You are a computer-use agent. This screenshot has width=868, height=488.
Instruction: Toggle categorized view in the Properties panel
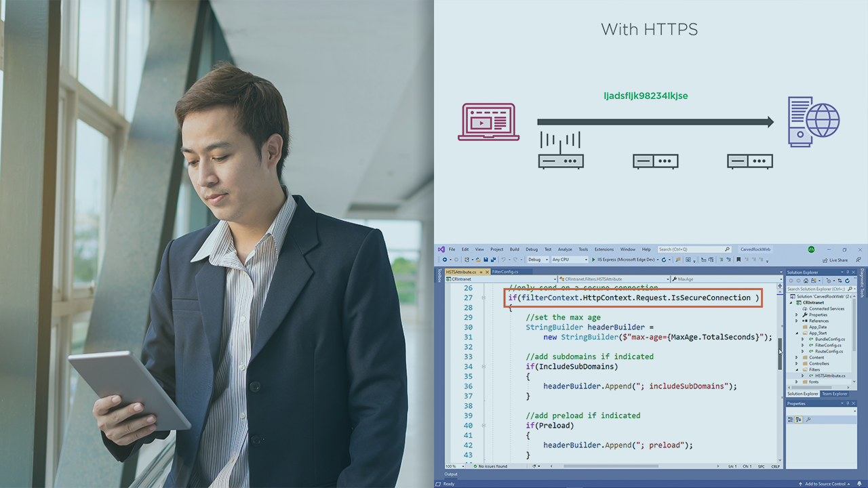tap(792, 420)
